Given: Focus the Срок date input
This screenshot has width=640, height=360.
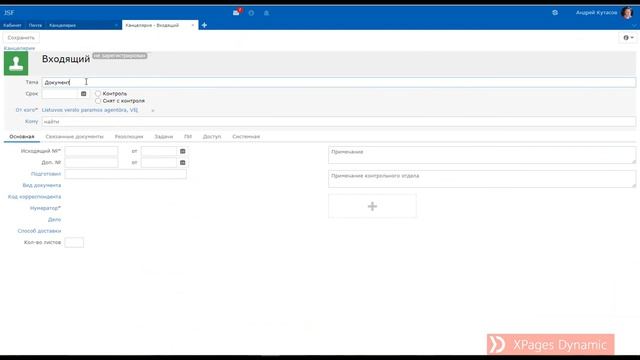Looking at the screenshot, I should click(x=60, y=94).
